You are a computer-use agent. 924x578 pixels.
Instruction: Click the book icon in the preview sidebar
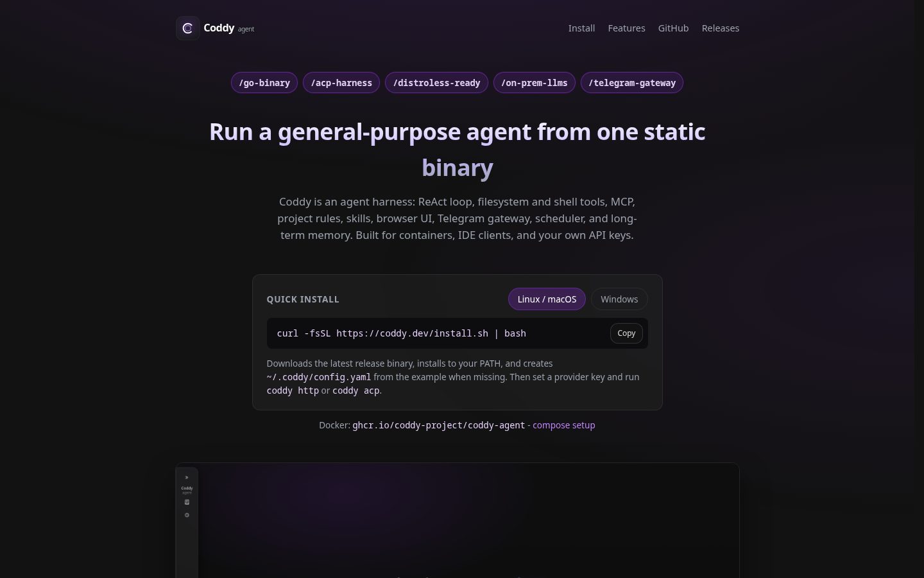point(187,502)
